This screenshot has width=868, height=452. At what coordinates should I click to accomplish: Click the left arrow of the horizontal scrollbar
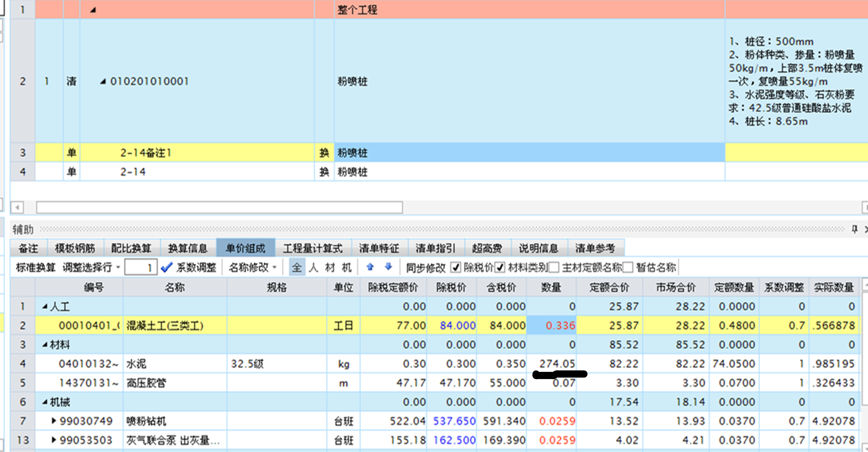point(17,208)
